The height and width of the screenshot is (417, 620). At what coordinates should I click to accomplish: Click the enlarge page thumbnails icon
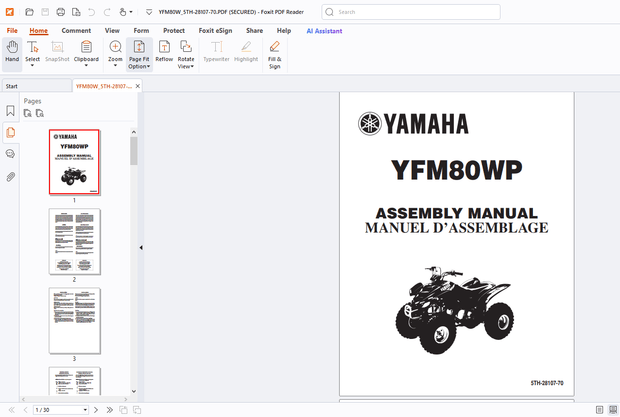tap(27, 113)
